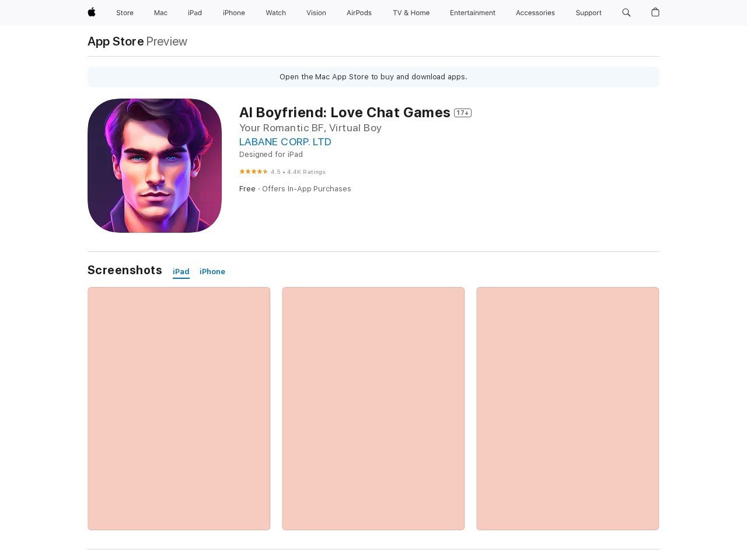The image size is (747, 560).
Task: Click the Apple logo icon
Action: (x=92, y=12)
